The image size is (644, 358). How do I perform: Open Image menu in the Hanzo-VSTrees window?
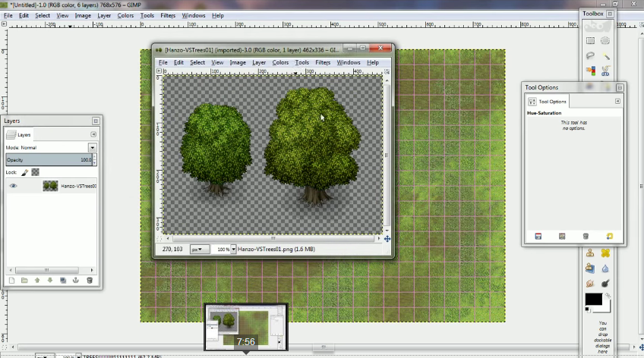238,62
